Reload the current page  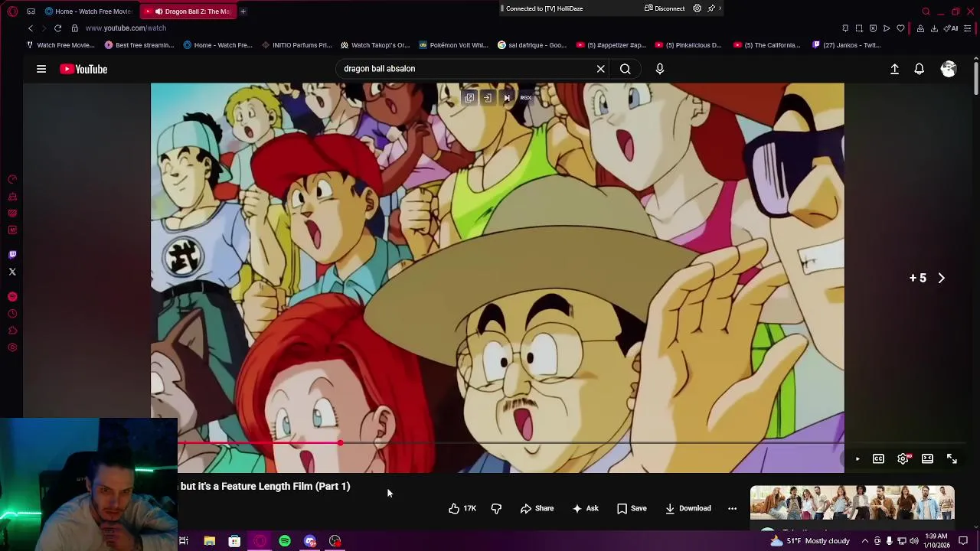pyautogui.click(x=57, y=28)
